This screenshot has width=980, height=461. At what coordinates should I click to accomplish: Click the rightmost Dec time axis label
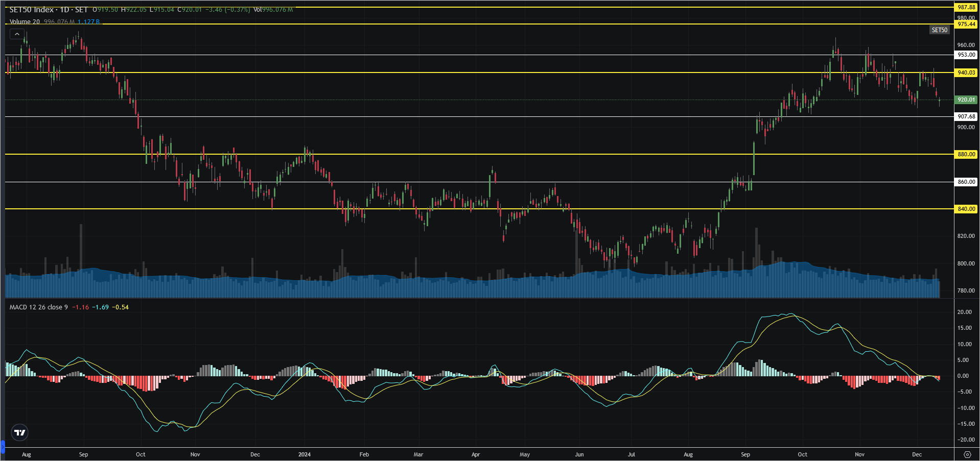click(x=917, y=454)
